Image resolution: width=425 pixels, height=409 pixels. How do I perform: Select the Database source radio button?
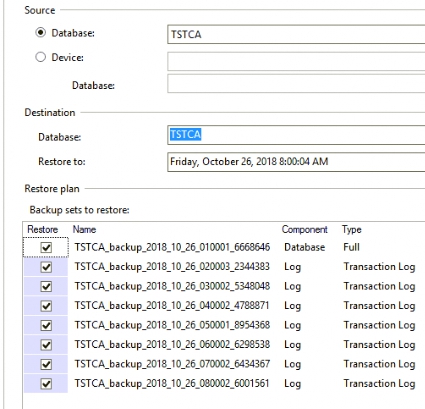tap(40, 33)
